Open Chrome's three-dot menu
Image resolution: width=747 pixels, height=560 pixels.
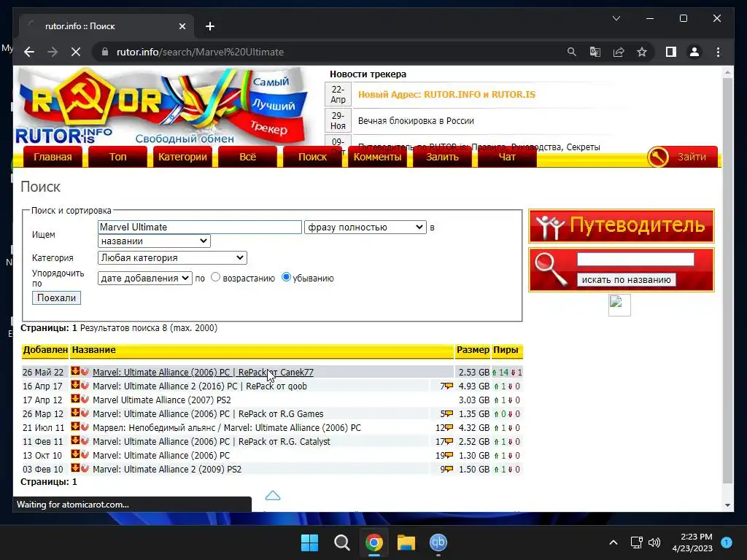(x=718, y=52)
